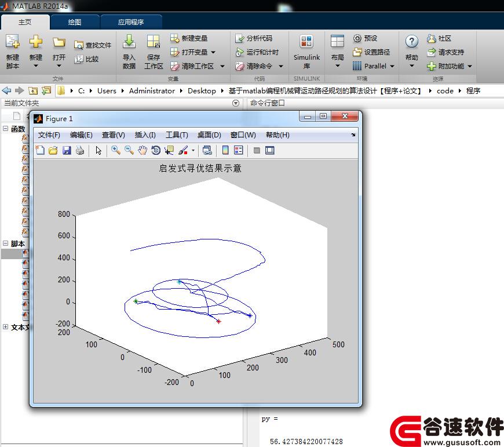Expand Add-Ons (附加功能) dropdown

point(470,66)
